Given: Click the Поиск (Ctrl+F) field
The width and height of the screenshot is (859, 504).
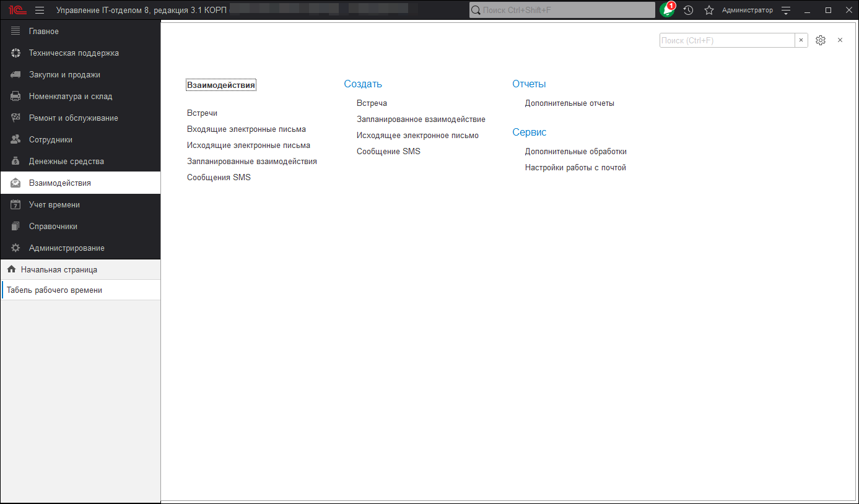Looking at the screenshot, I should 726,40.
